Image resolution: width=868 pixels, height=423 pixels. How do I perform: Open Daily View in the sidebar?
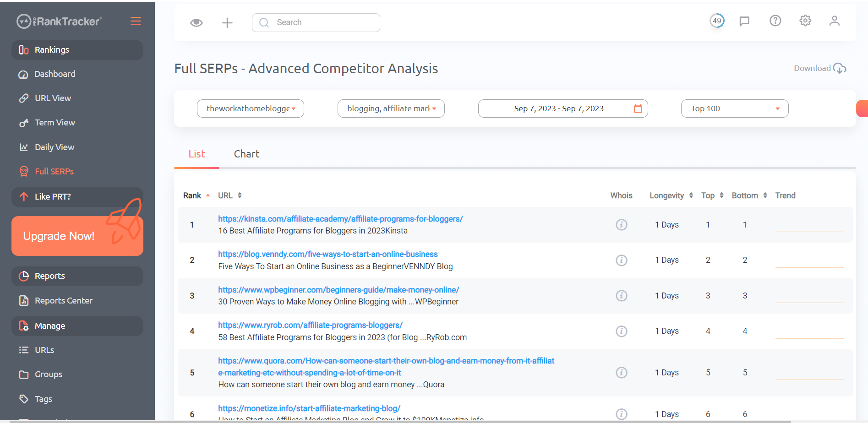(x=54, y=147)
